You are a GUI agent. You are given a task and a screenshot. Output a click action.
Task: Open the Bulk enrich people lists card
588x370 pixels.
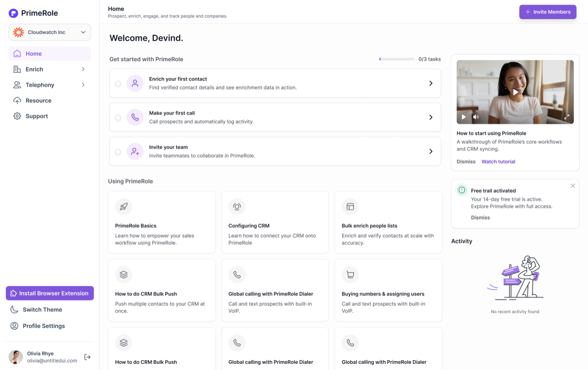pyautogui.click(x=388, y=222)
